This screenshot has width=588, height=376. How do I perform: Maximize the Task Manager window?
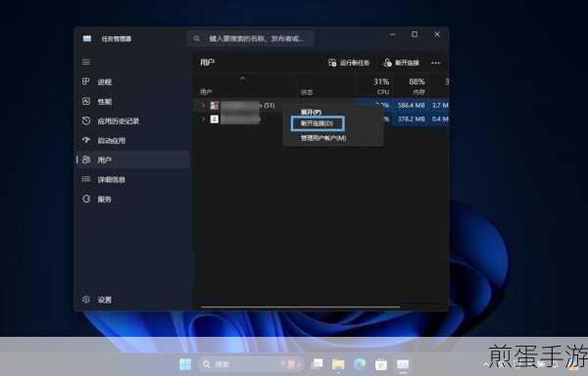[x=415, y=34]
